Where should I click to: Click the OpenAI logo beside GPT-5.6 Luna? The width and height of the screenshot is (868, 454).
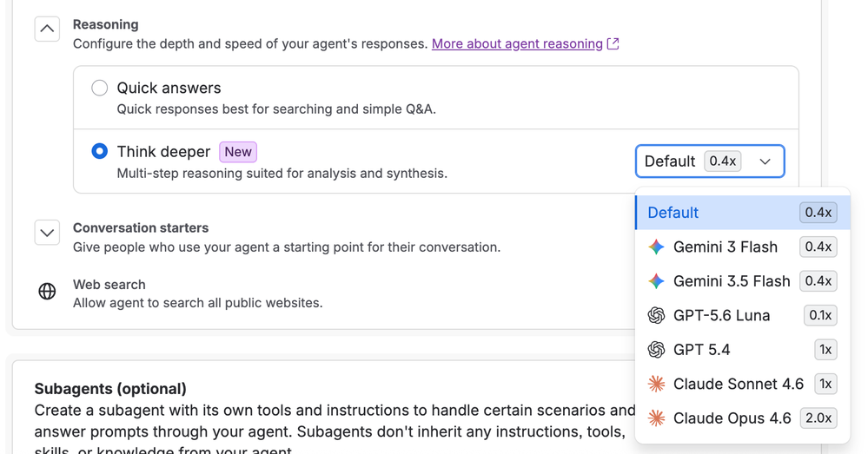(656, 315)
